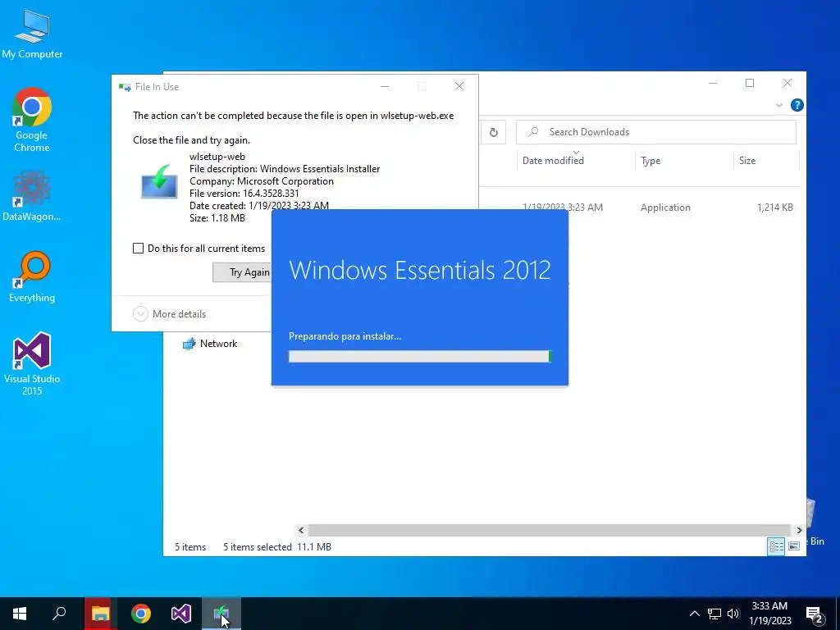Open network status tray icon
This screenshot has width=840, height=630.
pos(714,614)
